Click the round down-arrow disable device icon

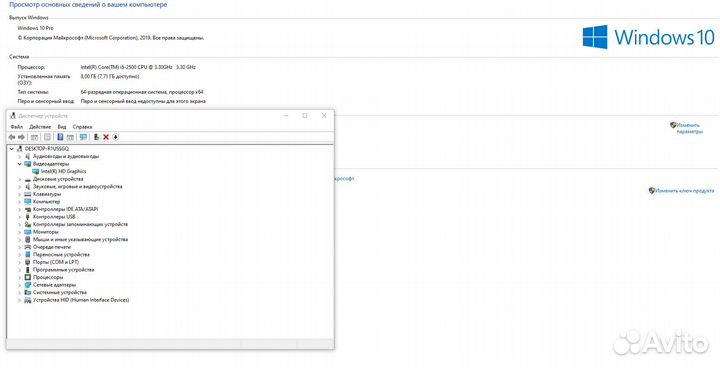tap(116, 137)
